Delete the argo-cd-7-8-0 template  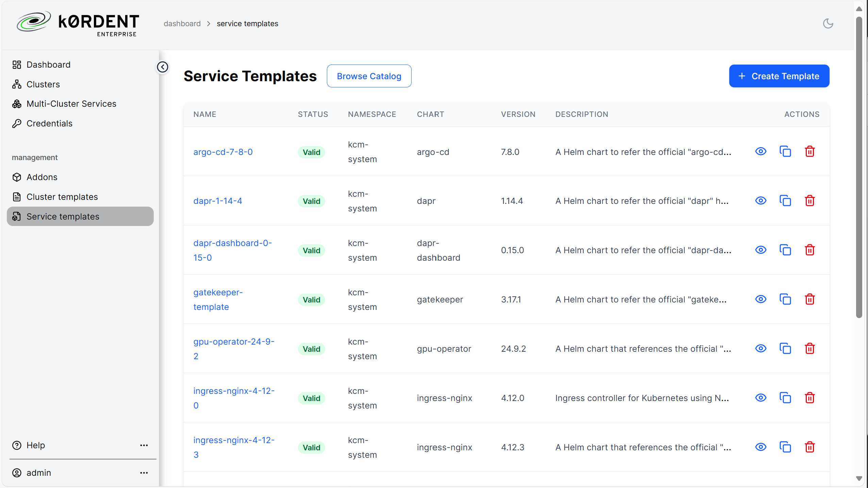point(809,152)
